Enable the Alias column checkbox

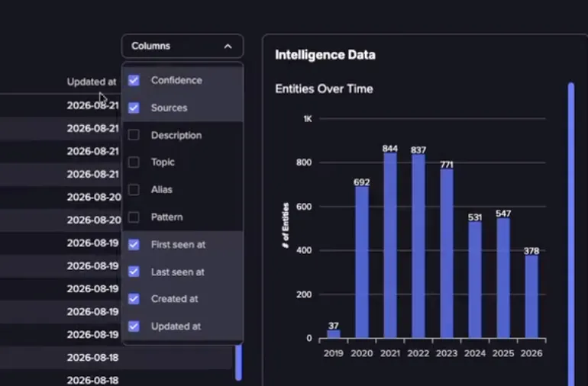[134, 190]
